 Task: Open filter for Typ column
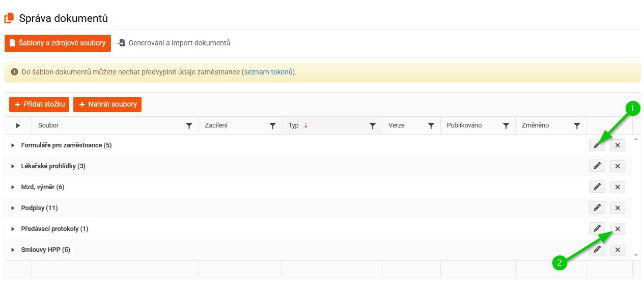pos(373,125)
